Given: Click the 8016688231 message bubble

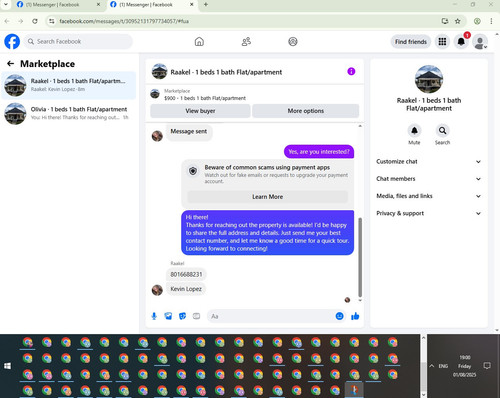Looking at the screenshot, I should tap(186, 274).
